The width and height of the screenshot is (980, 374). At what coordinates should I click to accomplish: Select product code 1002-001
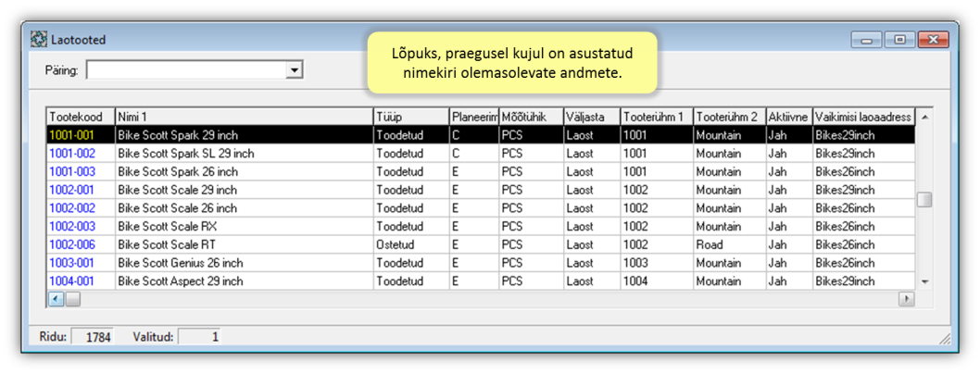point(72,190)
